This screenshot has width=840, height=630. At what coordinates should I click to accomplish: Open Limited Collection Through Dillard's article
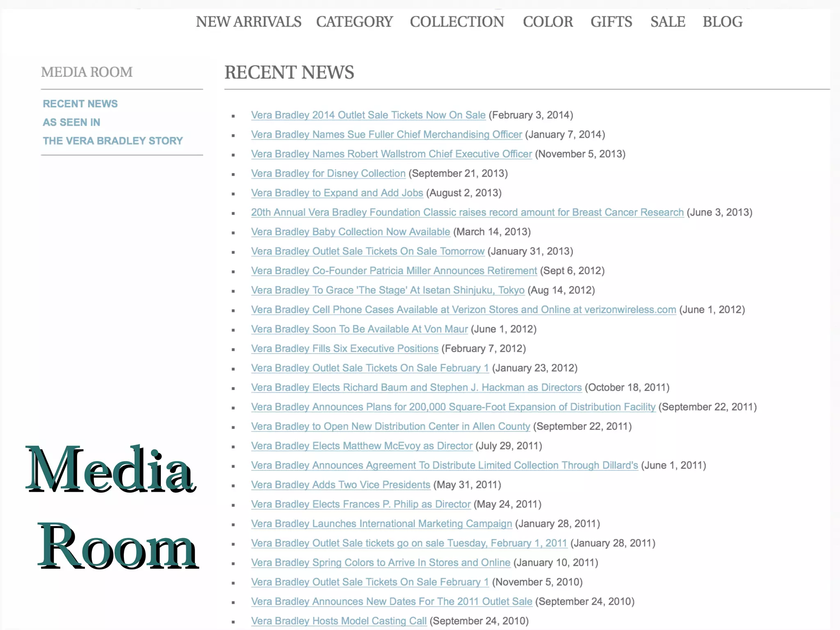[445, 466]
